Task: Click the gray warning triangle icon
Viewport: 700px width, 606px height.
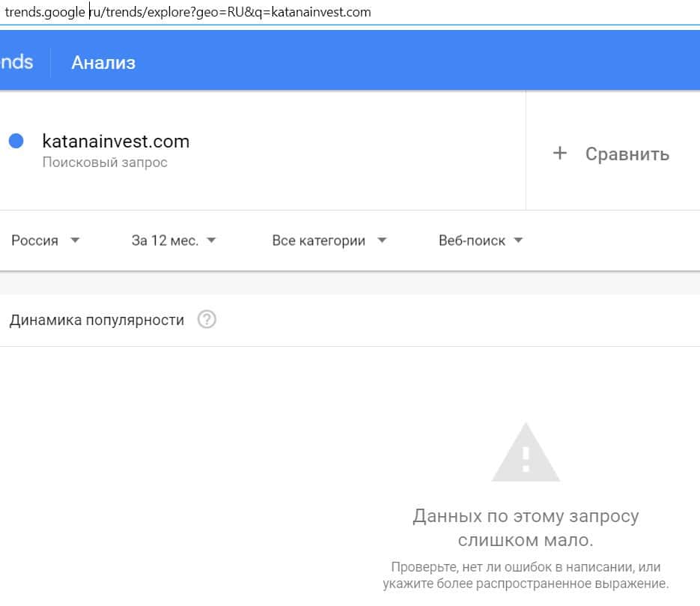Action: pyautogui.click(x=525, y=453)
